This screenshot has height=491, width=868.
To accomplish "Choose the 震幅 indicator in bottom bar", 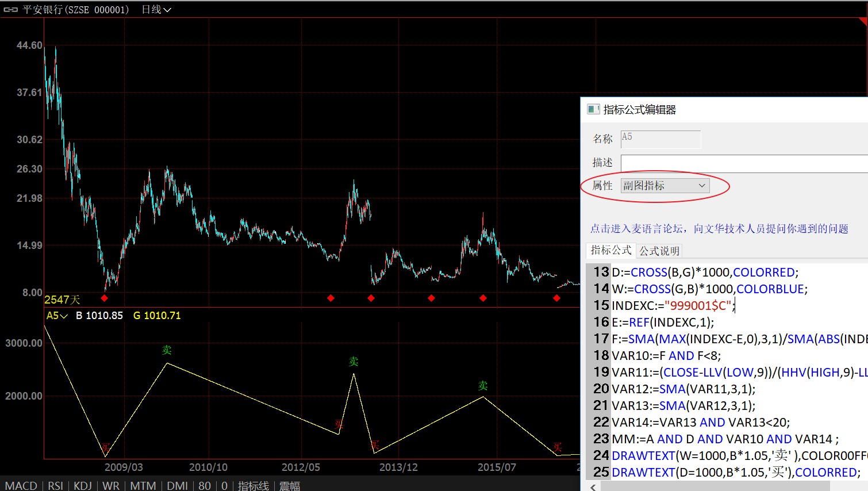I will (290, 486).
